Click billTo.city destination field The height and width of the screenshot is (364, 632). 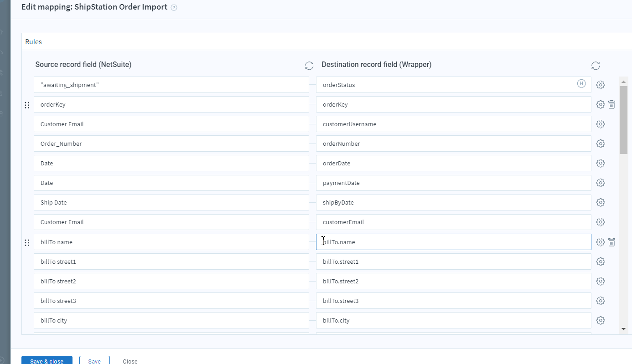pyautogui.click(x=454, y=320)
